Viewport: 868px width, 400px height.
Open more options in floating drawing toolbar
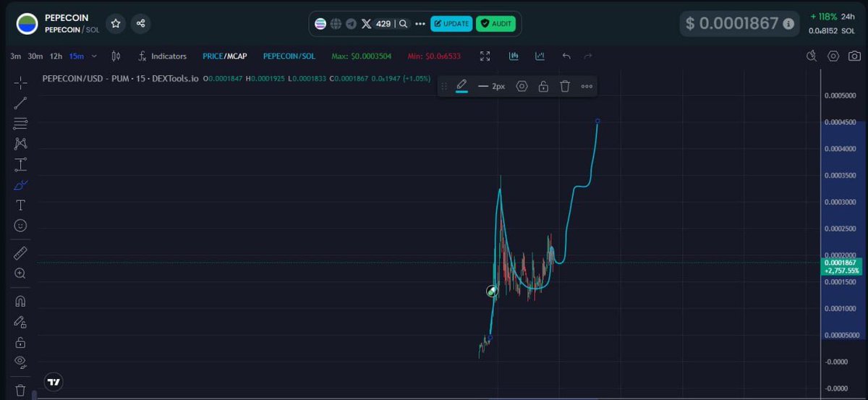(587, 86)
